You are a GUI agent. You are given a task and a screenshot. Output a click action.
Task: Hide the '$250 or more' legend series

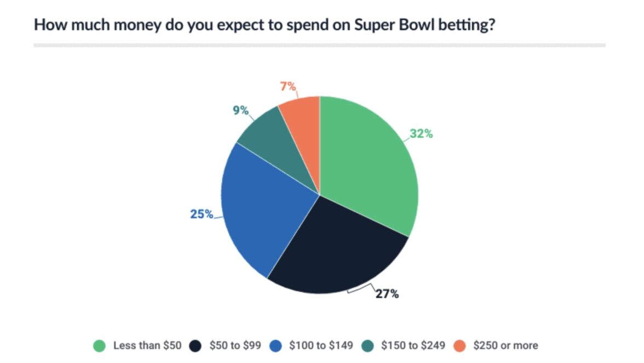[505, 345]
